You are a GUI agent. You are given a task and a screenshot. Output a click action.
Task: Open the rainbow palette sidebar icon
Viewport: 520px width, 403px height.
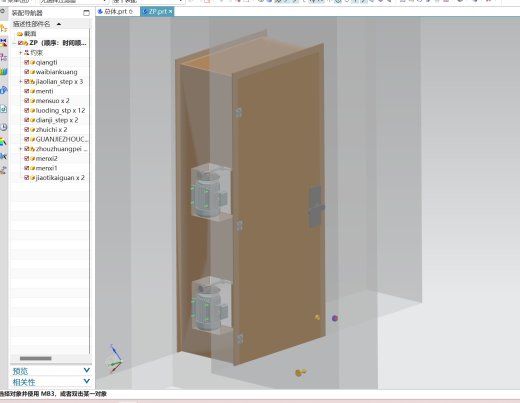pos(3,142)
